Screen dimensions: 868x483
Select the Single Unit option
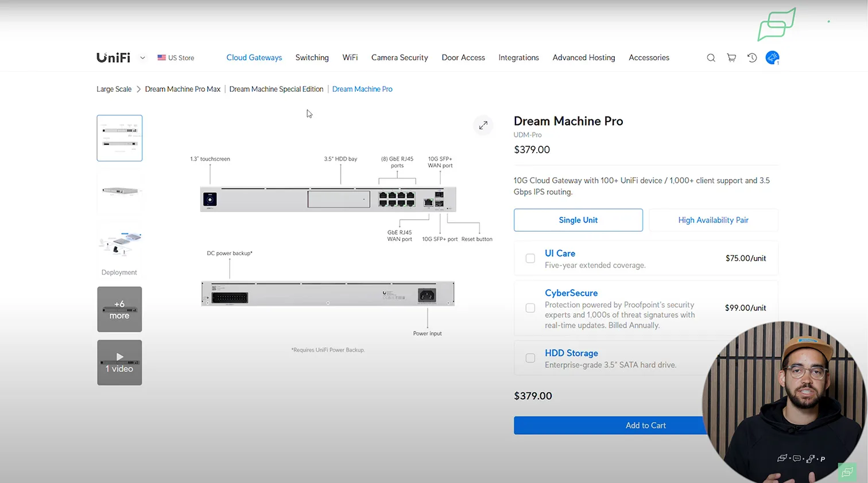(578, 220)
